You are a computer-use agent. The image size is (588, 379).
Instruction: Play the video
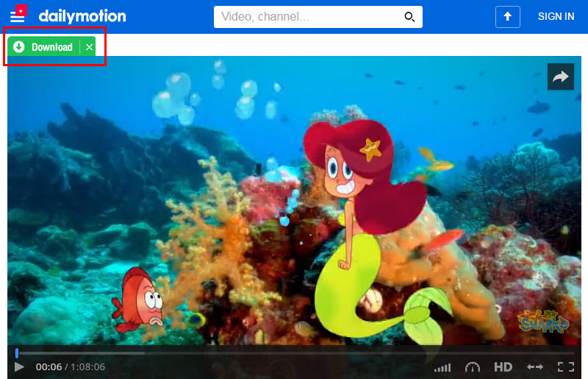pyautogui.click(x=19, y=366)
